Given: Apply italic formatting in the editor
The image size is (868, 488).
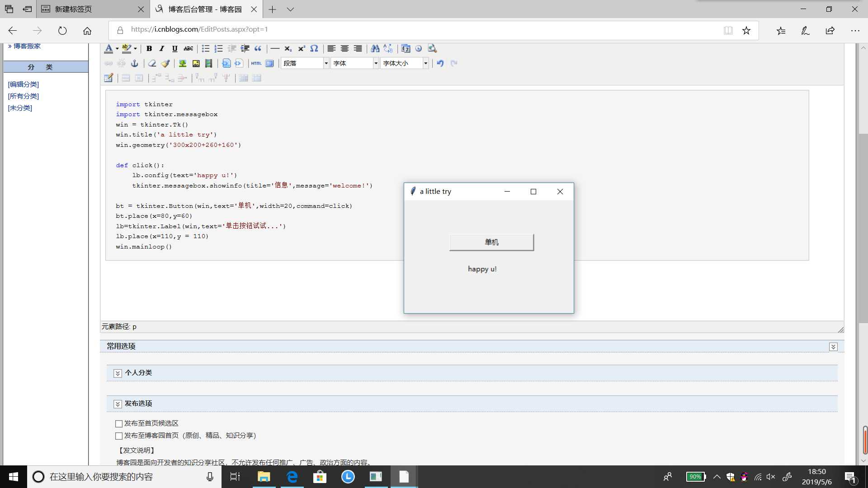Looking at the screenshot, I should coord(161,49).
